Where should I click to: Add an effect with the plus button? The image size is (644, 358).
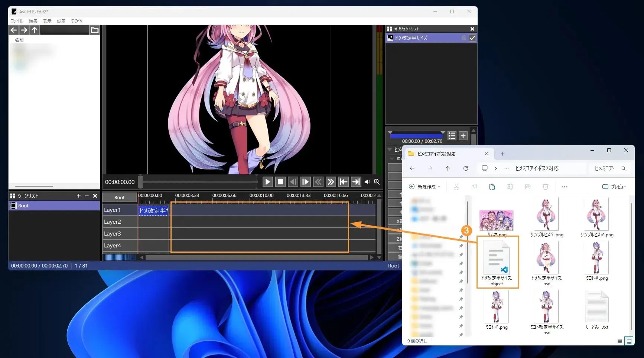(x=463, y=136)
